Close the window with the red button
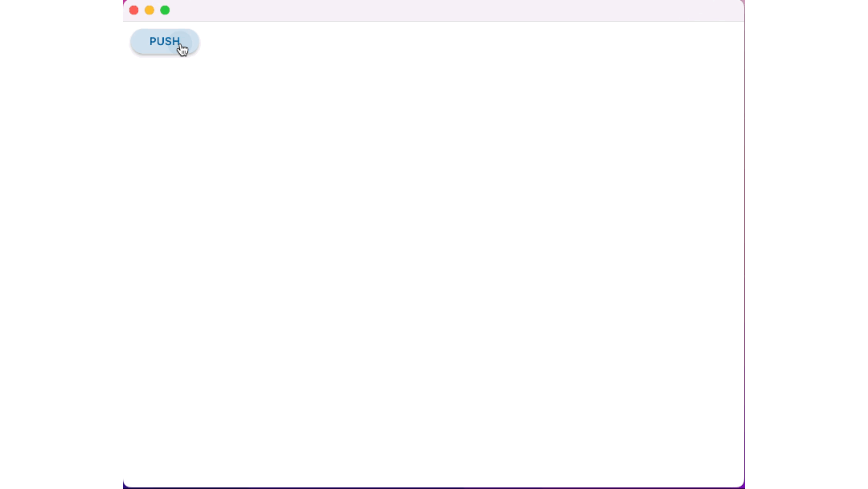Viewport: 868px width, 489px height. (134, 10)
